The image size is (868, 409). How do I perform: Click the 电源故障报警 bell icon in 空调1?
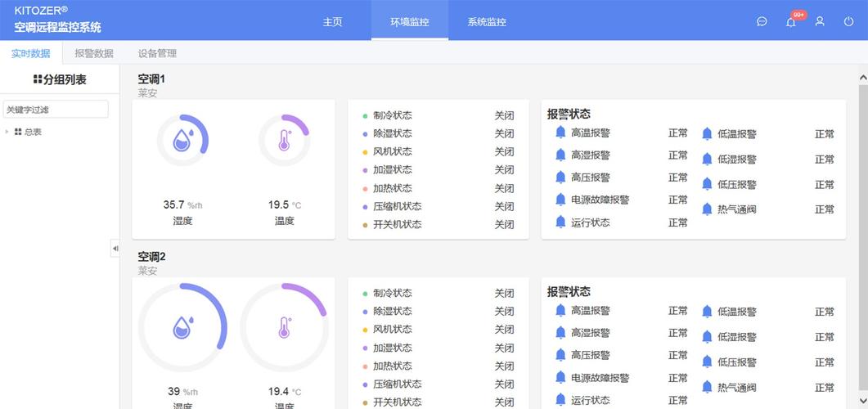tap(560, 200)
